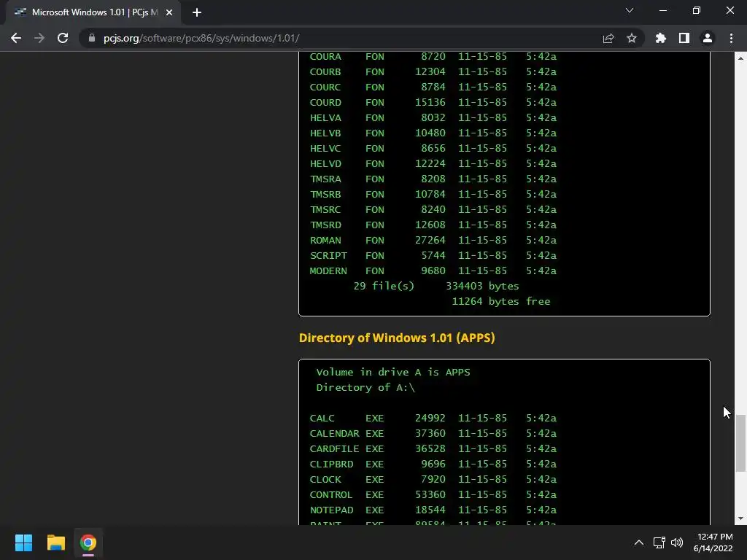Bookmark this page with the star
Screen dimensions: 747x560
pyautogui.click(x=632, y=38)
